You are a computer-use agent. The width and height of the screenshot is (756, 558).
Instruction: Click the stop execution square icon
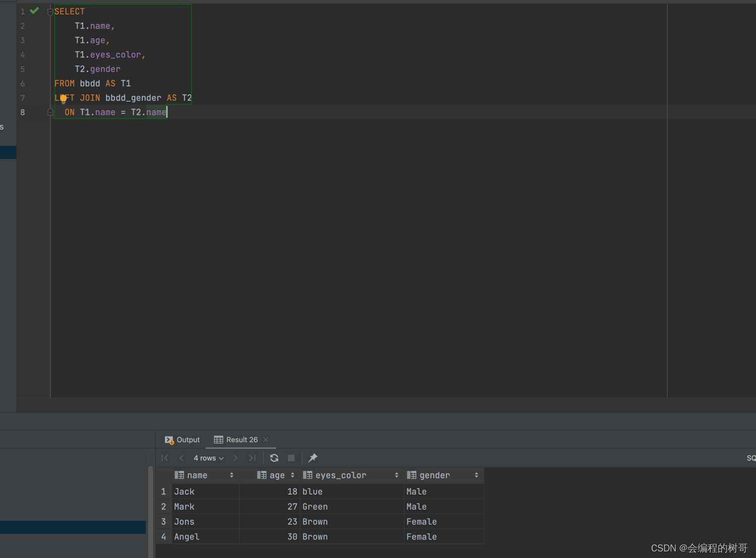pyautogui.click(x=291, y=458)
